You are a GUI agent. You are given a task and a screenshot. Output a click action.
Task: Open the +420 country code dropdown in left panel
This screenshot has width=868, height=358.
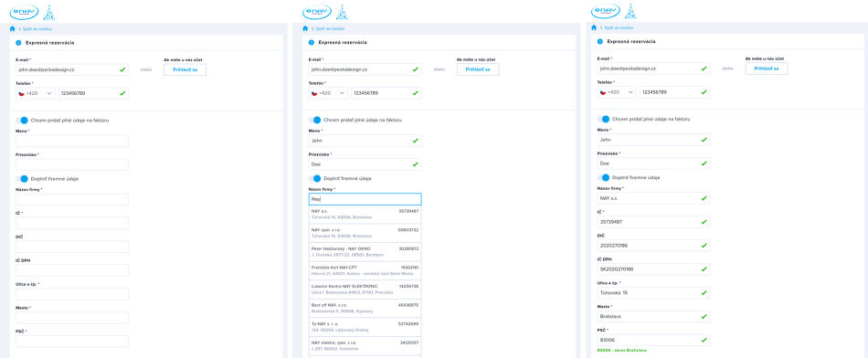pyautogui.click(x=35, y=93)
